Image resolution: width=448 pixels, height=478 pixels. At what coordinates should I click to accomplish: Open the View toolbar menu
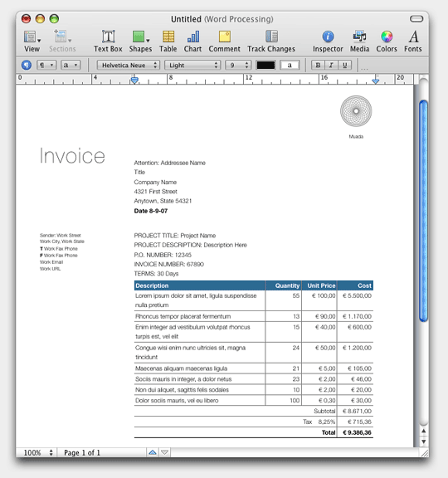(x=32, y=41)
